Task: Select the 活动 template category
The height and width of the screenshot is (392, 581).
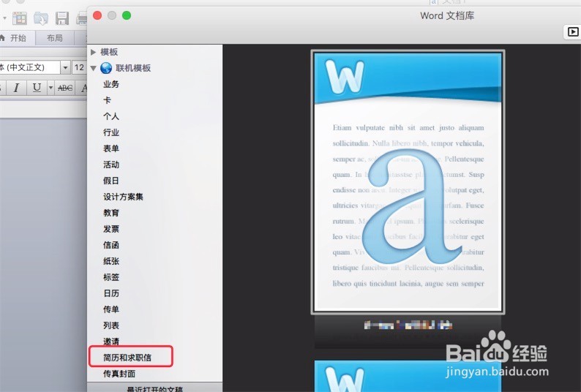Action: tap(111, 165)
